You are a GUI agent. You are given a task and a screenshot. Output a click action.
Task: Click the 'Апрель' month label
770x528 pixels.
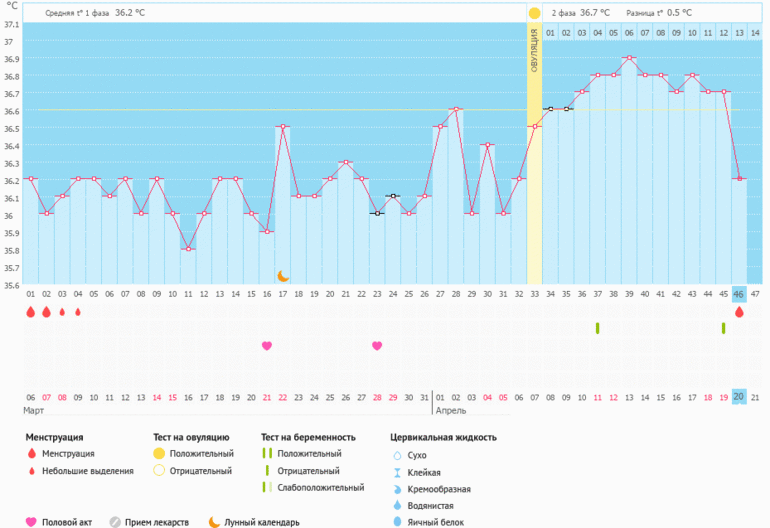(450, 410)
